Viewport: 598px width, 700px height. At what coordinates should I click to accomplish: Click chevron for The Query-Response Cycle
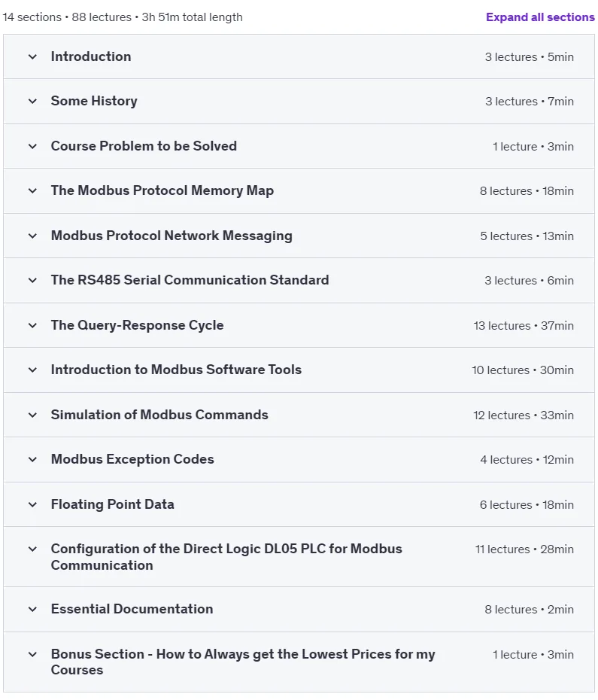32,325
